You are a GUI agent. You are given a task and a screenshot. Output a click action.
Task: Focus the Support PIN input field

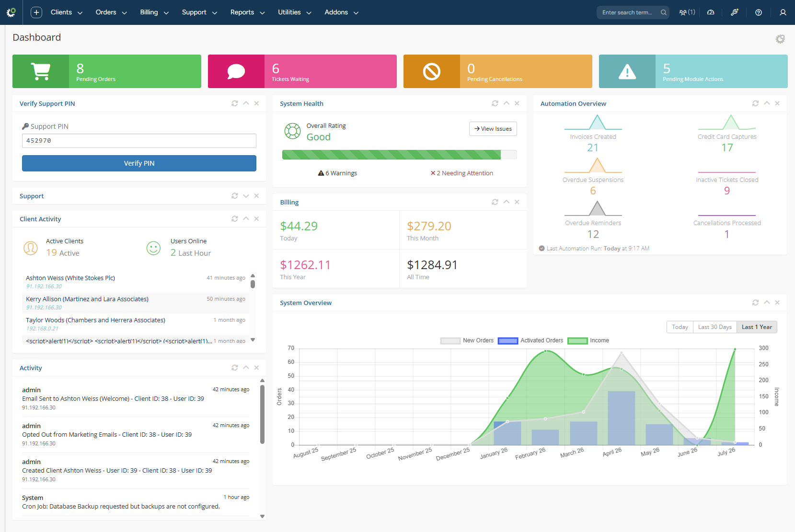139,141
